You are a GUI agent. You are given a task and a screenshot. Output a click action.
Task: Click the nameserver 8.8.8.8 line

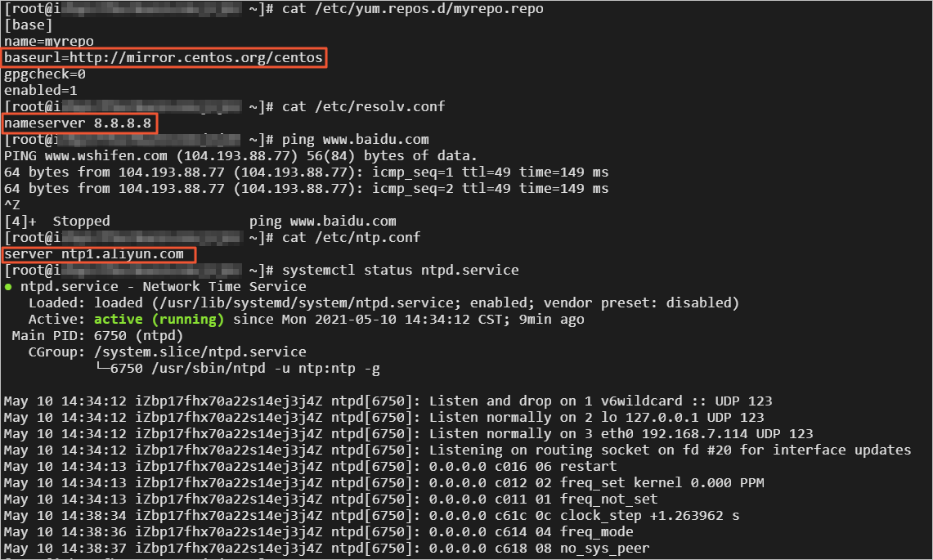tap(78, 123)
